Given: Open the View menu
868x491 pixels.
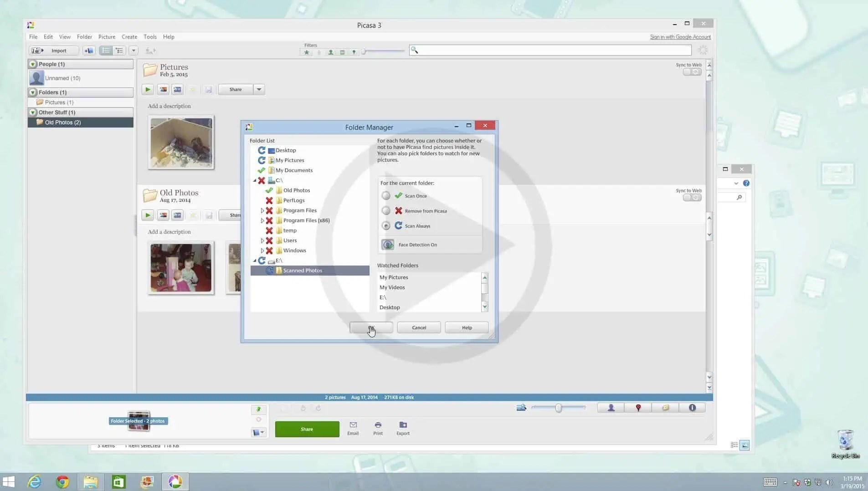Looking at the screenshot, I should click(x=65, y=37).
